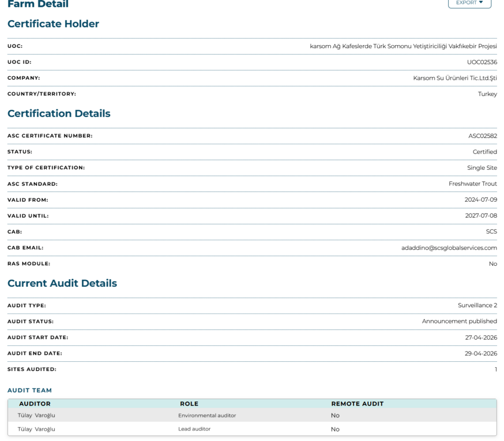Click the CAB email adaddino@scsglobalservices.com
Viewport: 504px width, 441px height.
449,248
